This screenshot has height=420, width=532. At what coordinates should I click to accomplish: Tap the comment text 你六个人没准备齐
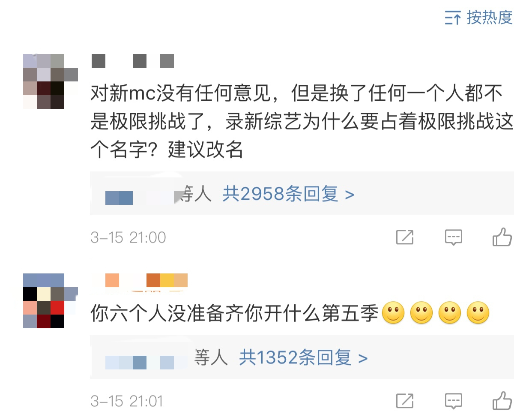click(x=234, y=313)
